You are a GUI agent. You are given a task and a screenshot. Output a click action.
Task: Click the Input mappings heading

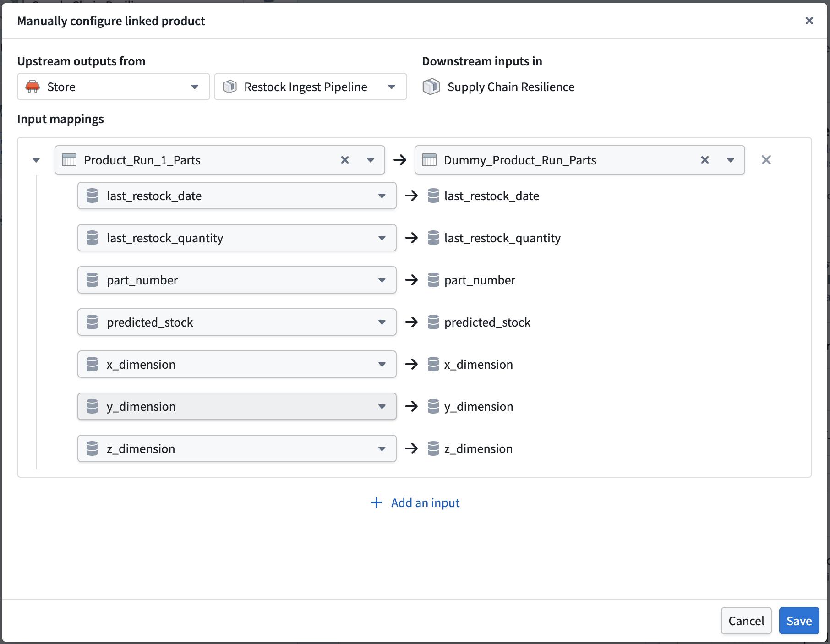[x=60, y=119]
